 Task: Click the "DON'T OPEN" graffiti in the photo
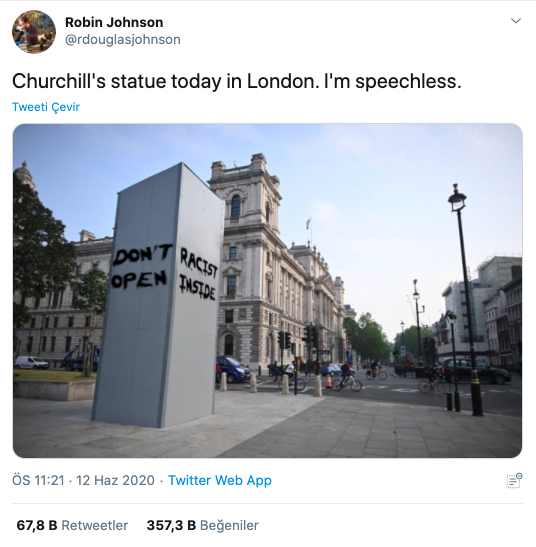[x=141, y=267]
